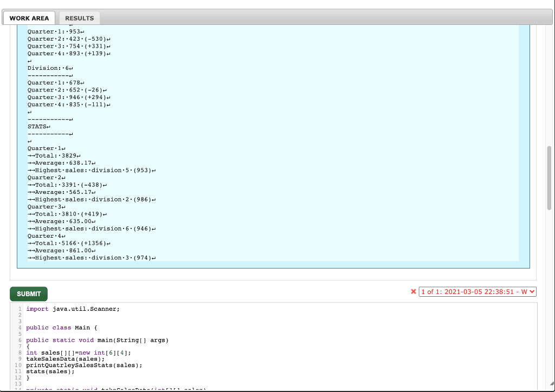Click the editor resize grip at the bottom corner
The height and width of the screenshot is (392, 555).
tap(552, 384)
